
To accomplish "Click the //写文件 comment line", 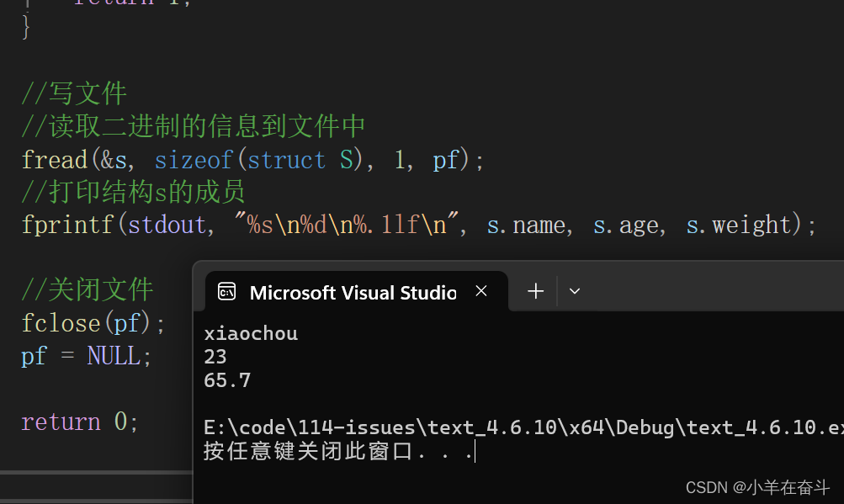I will point(74,93).
